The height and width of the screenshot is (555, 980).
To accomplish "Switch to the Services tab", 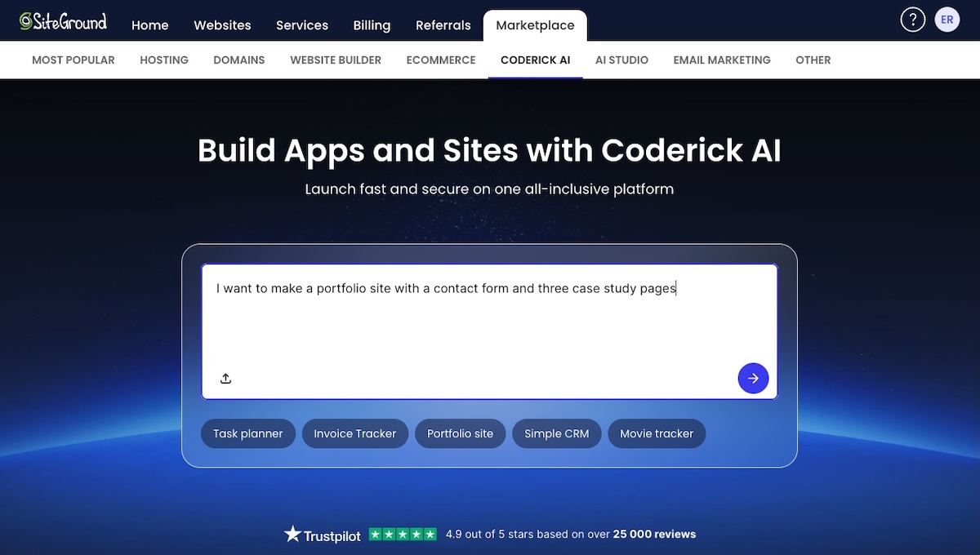I will 302,25.
